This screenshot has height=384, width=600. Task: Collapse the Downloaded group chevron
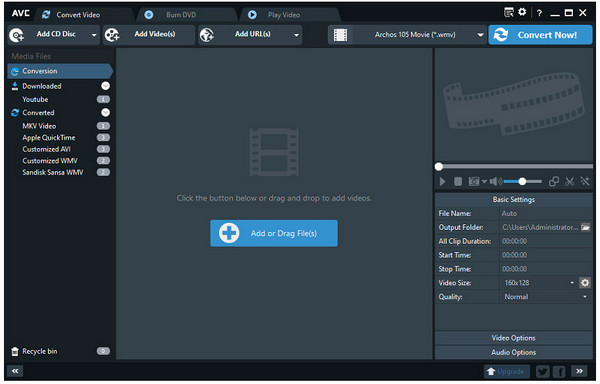(x=105, y=86)
